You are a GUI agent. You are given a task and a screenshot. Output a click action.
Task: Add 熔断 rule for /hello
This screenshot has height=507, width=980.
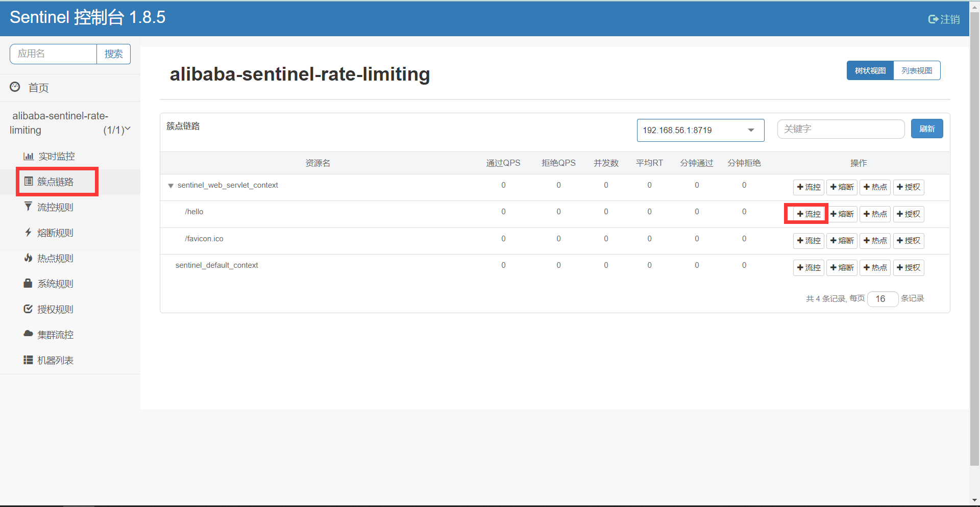point(842,214)
